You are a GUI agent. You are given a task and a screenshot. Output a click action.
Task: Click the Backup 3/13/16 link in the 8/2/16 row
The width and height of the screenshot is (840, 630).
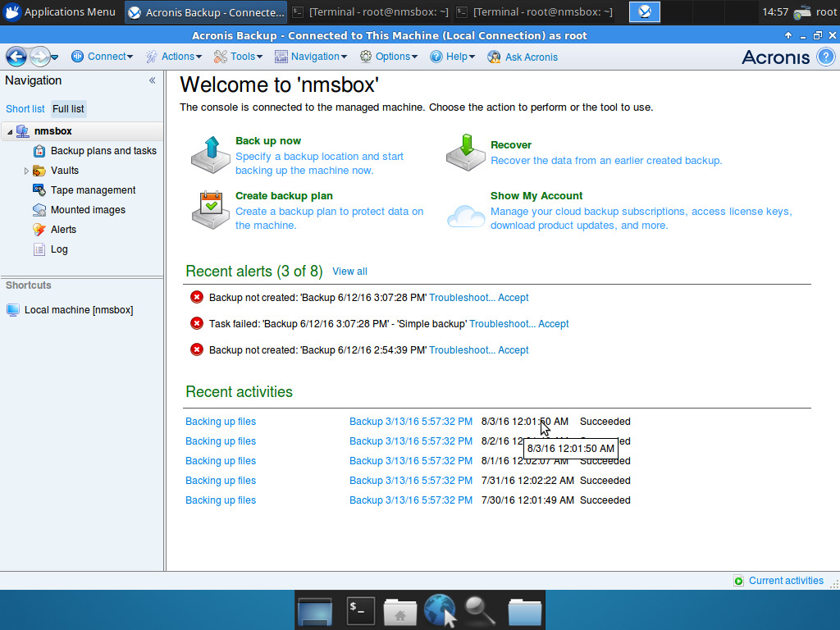[x=411, y=441]
